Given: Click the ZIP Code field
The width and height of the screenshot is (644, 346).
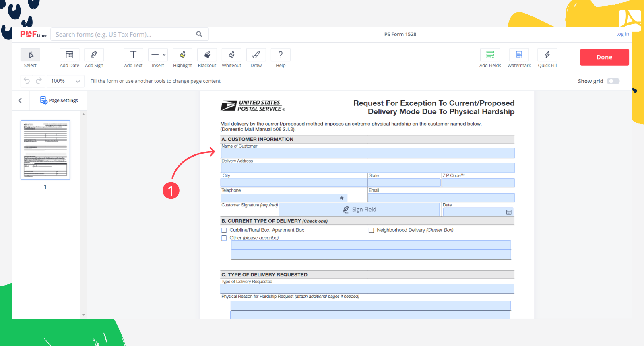Looking at the screenshot, I should (x=478, y=183).
